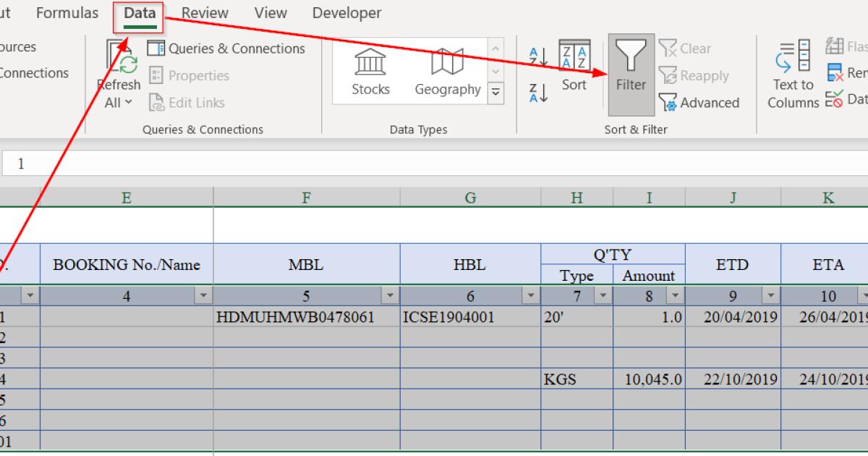Screen dimensions: 868x456
Task: Open Advanced filter options
Action: (699, 102)
